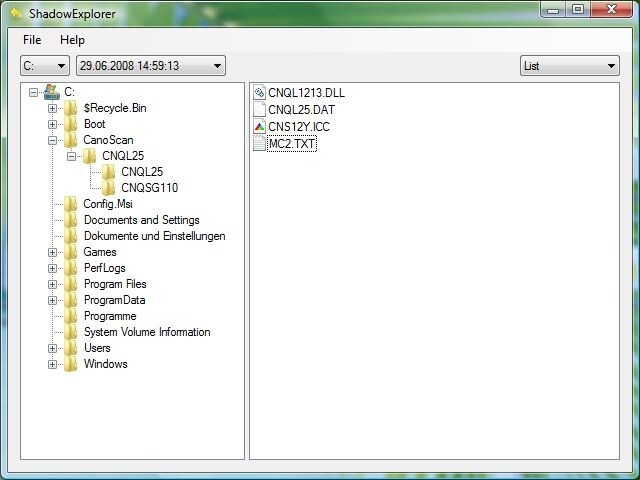Click the Games folder icon
640x480 pixels.
(x=71, y=252)
